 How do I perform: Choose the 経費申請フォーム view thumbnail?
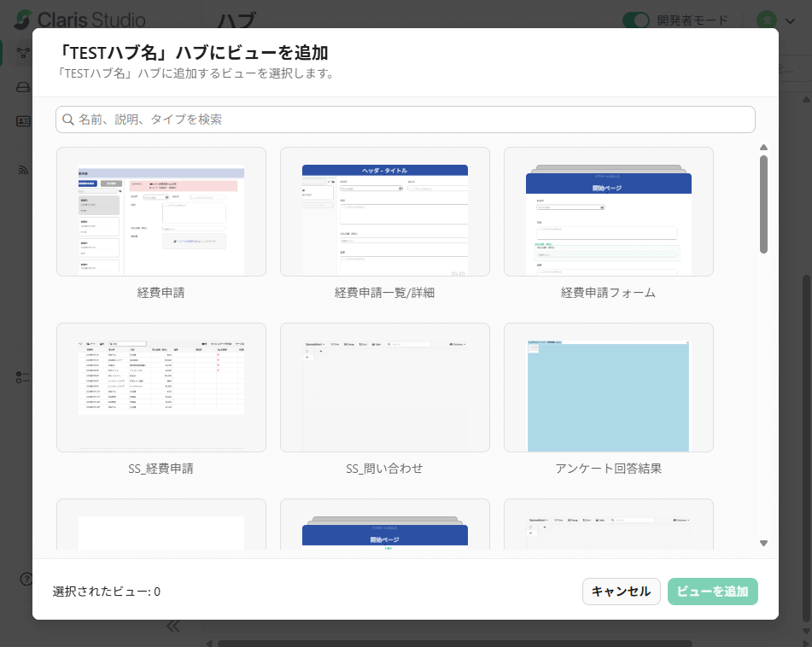608,212
